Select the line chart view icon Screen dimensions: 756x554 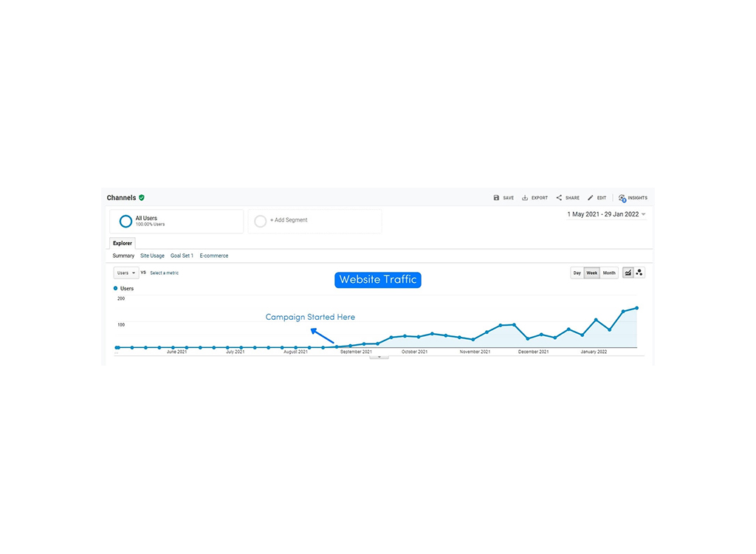(627, 273)
